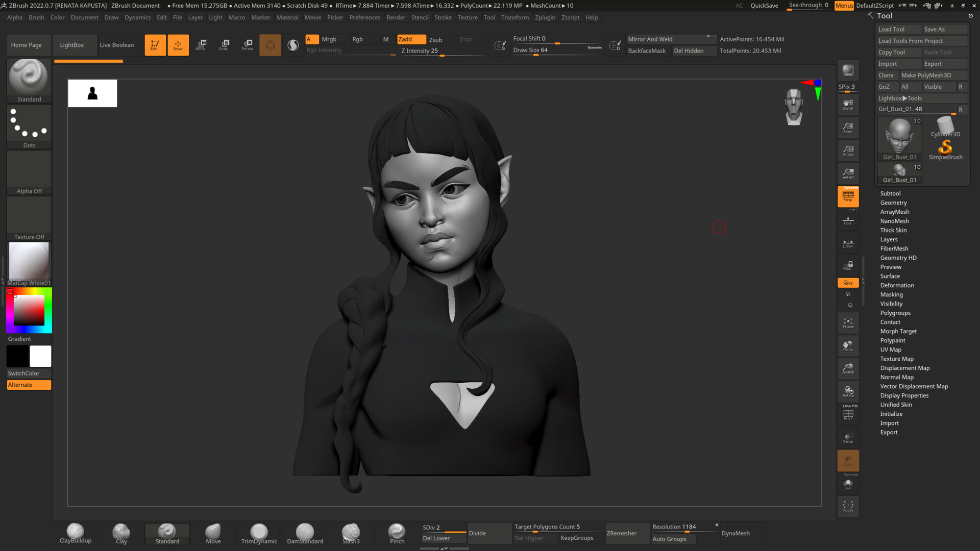Open the Stroke menu
Viewport: 980px width, 551px height.
tap(443, 17)
